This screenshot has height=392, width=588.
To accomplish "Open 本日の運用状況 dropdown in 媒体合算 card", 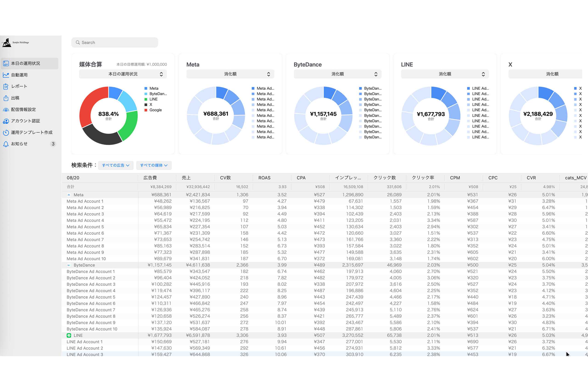I will click(x=123, y=74).
